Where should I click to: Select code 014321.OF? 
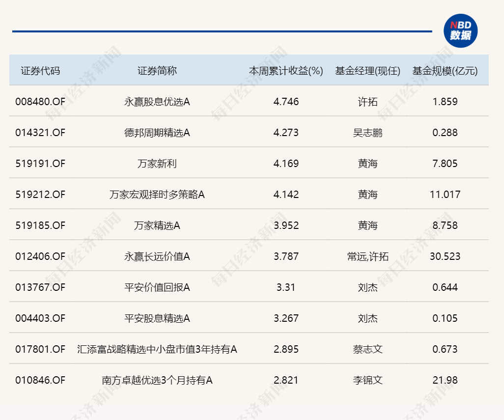pyautogui.click(x=40, y=133)
